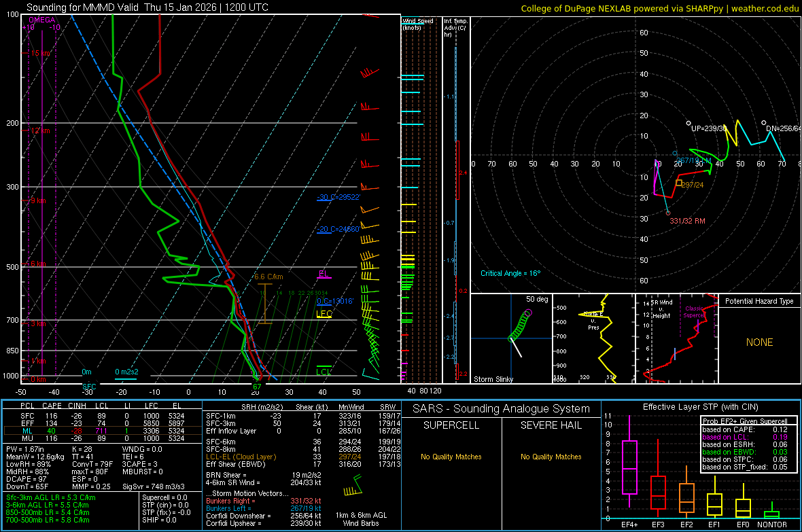Viewport: 802px width, 532px height.
Task: Click the orange 297/24 hodograph label
Action: (x=693, y=185)
